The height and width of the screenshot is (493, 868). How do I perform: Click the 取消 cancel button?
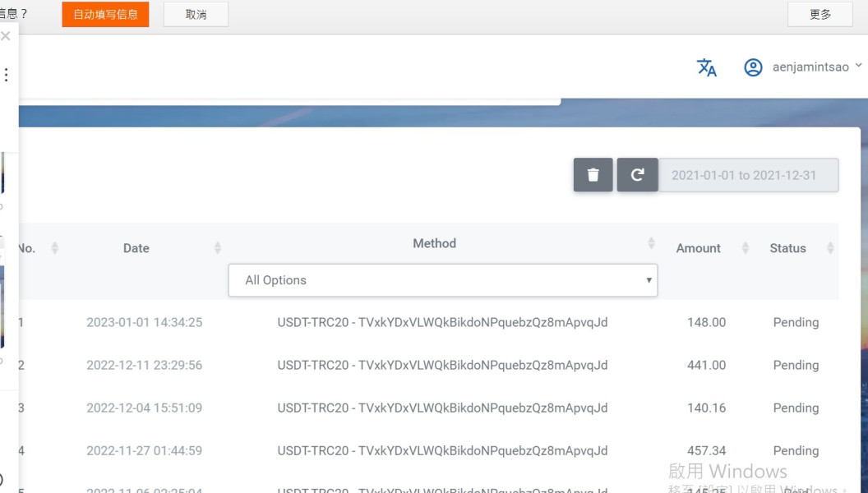(x=196, y=15)
